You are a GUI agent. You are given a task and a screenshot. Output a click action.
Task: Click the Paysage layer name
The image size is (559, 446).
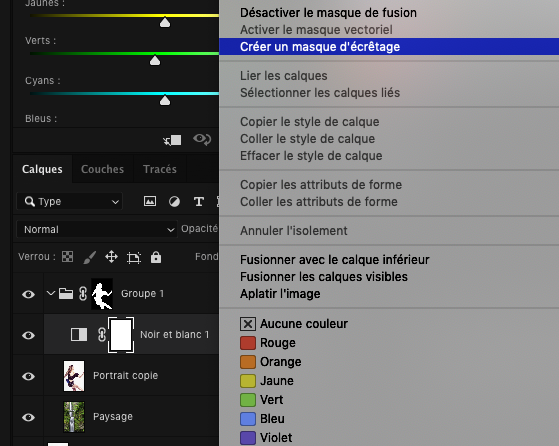pyautogui.click(x=113, y=417)
